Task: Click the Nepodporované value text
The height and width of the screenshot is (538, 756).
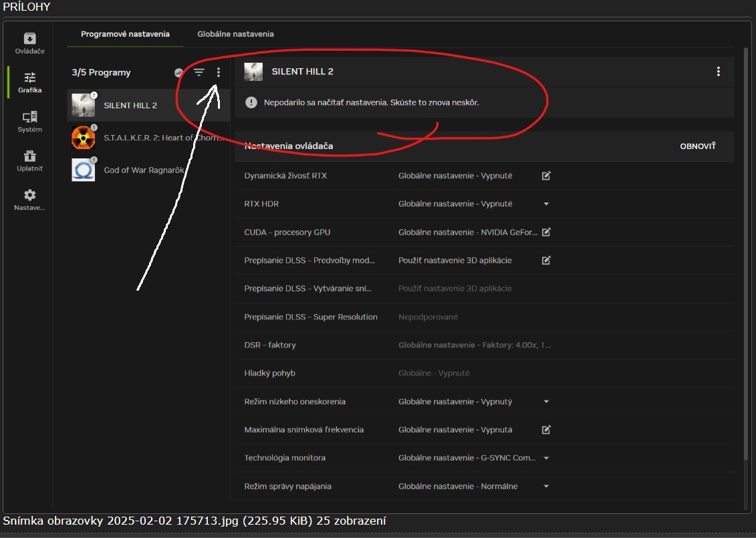Action: click(428, 317)
